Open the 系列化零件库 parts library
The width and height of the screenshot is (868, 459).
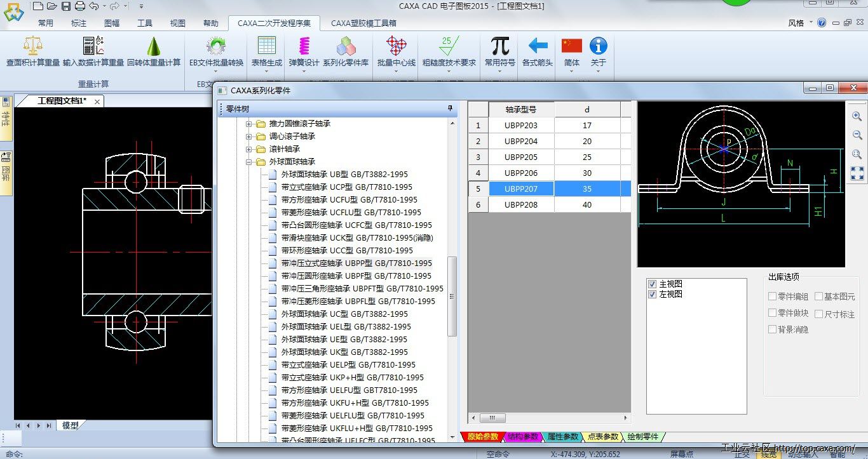click(346, 46)
